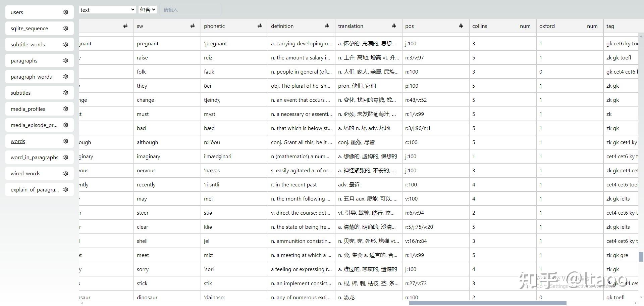Open settings gear for users table

point(66,12)
